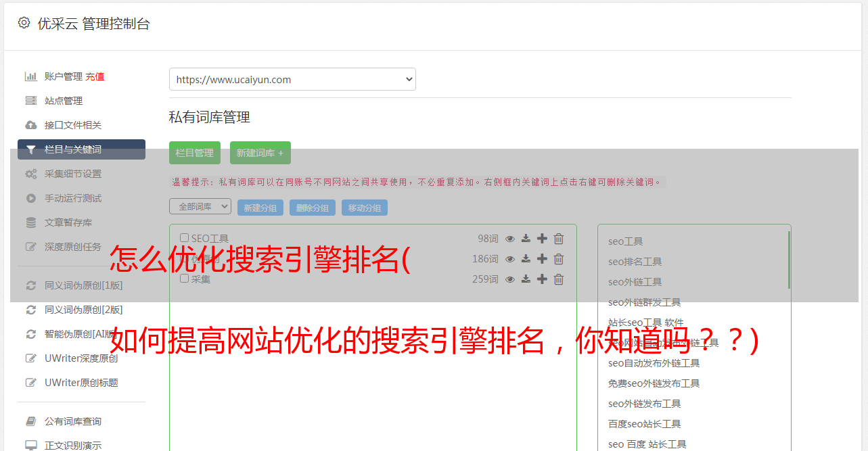The width and height of the screenshot is (868, 451).
Task: Click keyword 'seo自动发布外链工具'
Action: click(654, 363)
